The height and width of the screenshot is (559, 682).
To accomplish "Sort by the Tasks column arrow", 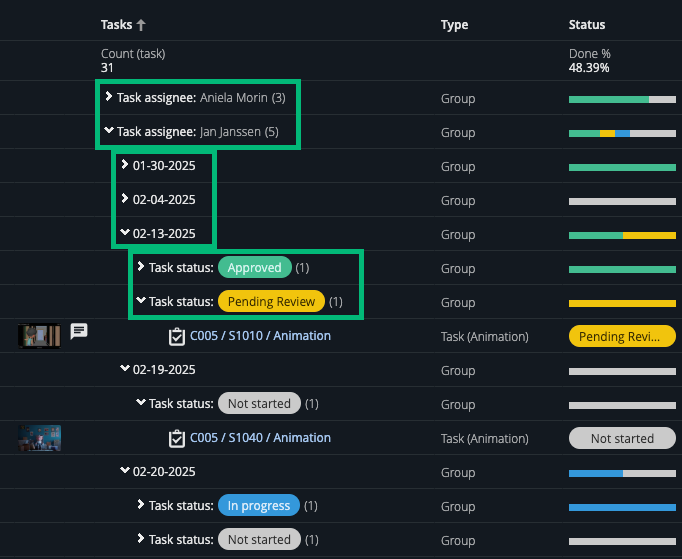I will pyautogui.click(x=141, y=25).
